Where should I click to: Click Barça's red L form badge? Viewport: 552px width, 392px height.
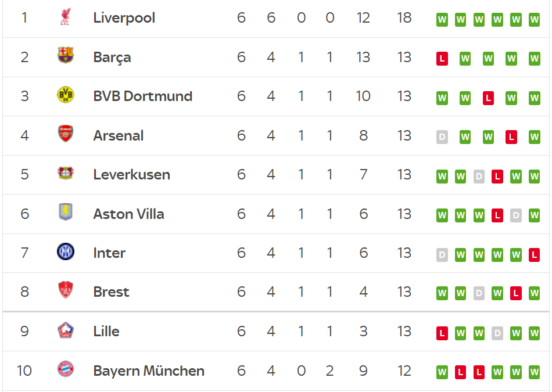click(442, 59)
